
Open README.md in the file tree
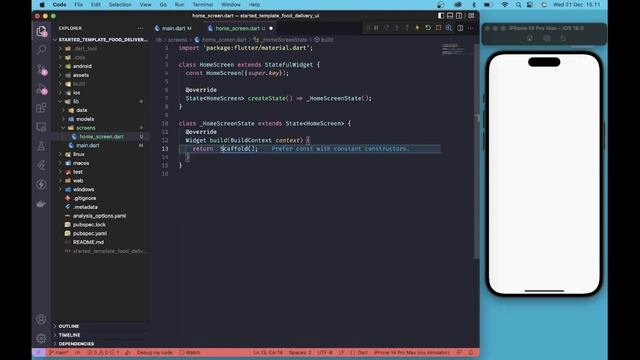pyautogui.click(x=100, y=242)
